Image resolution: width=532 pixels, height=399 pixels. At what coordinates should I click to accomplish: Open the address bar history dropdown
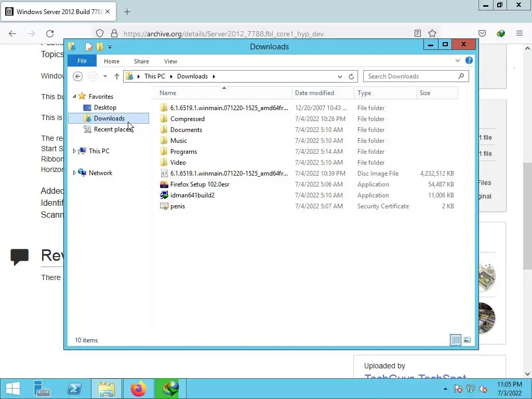tap(340, 77)
